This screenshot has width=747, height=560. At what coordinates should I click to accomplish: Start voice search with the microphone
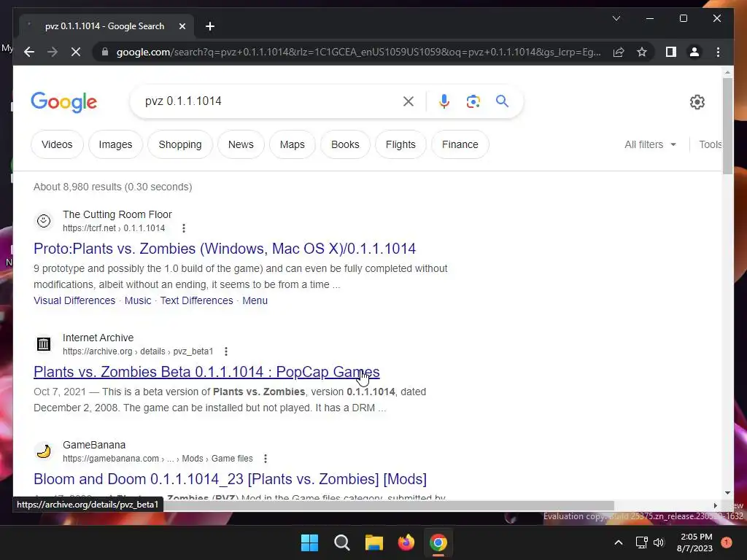444,101
